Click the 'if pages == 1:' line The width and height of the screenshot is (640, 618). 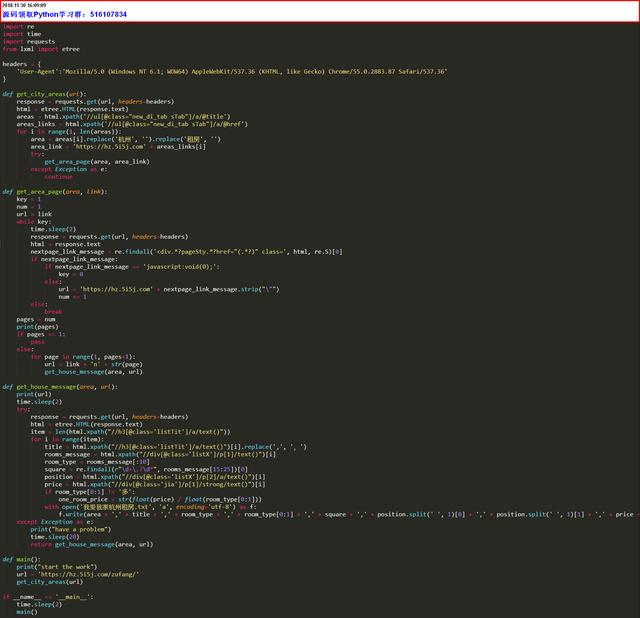(x=41, y=334)
